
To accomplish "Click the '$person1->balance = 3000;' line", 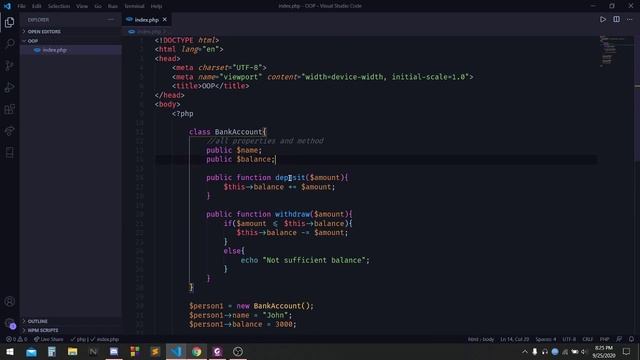I will (242, 324).
